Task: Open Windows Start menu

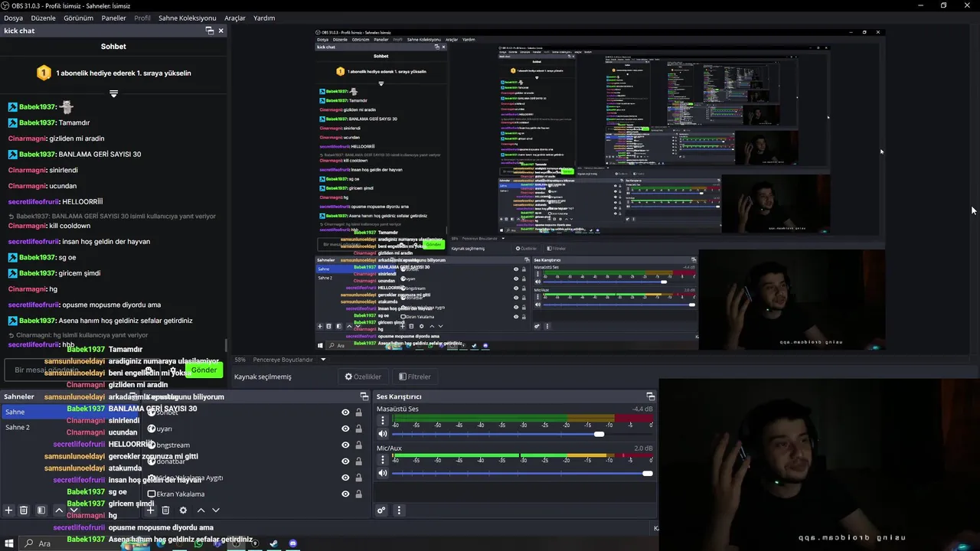Action: tap(9, 543)
